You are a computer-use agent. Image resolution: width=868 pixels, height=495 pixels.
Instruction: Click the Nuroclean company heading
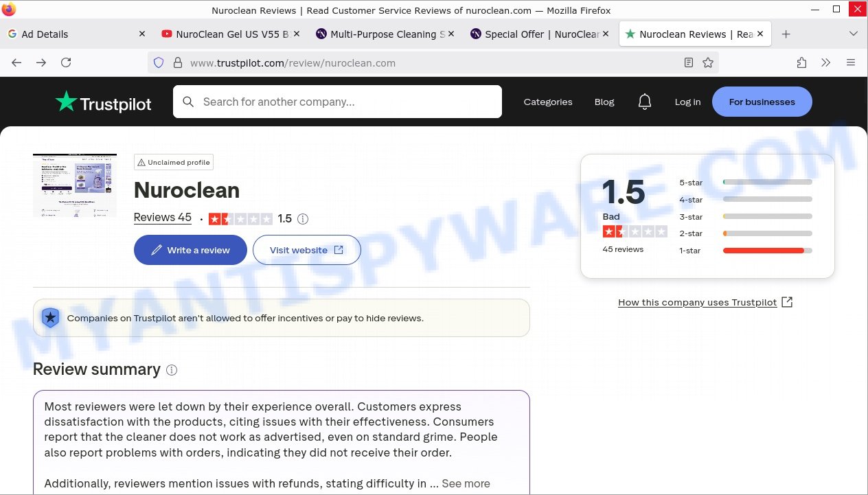(187, 190)
